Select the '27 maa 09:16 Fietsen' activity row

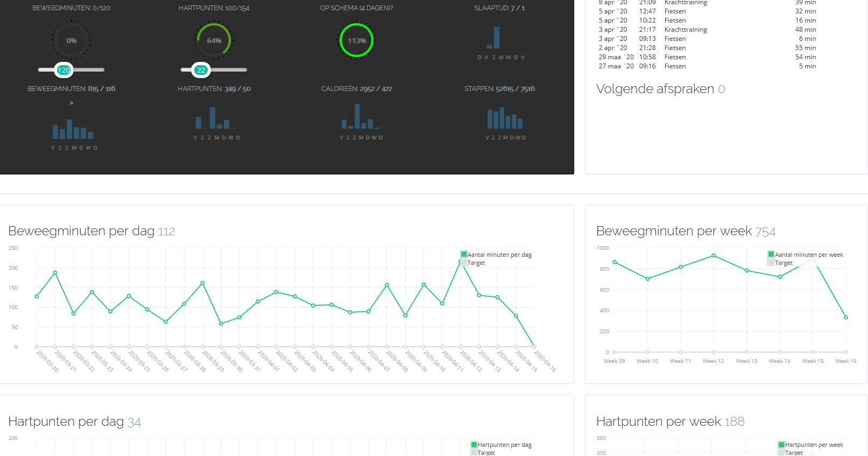coord(707,66)
